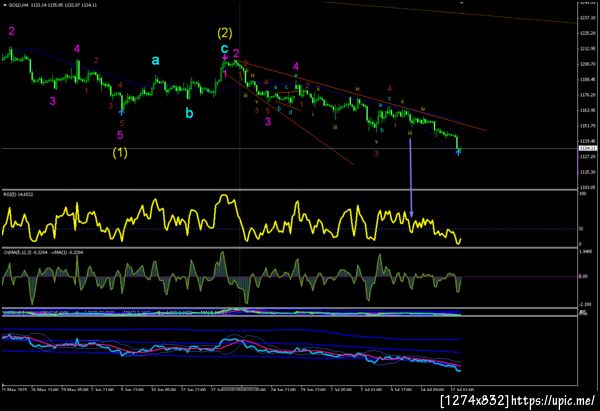Viewport: 600px width, 411px height.
Task: Select the yellow RSI line
Action: point(232,220)
